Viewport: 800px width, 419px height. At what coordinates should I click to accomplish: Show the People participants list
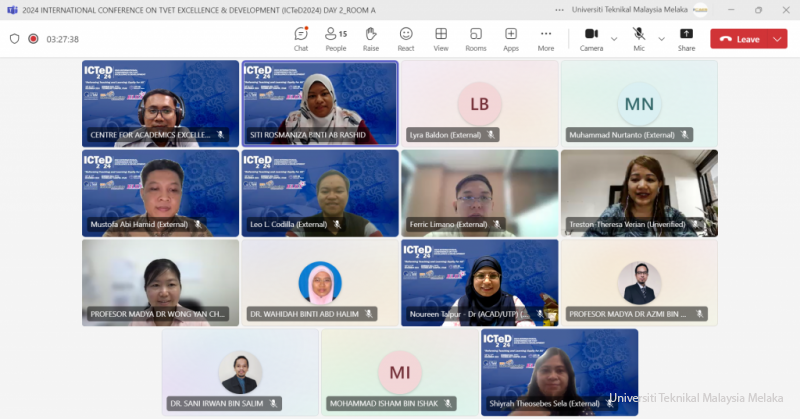point(335,38)
